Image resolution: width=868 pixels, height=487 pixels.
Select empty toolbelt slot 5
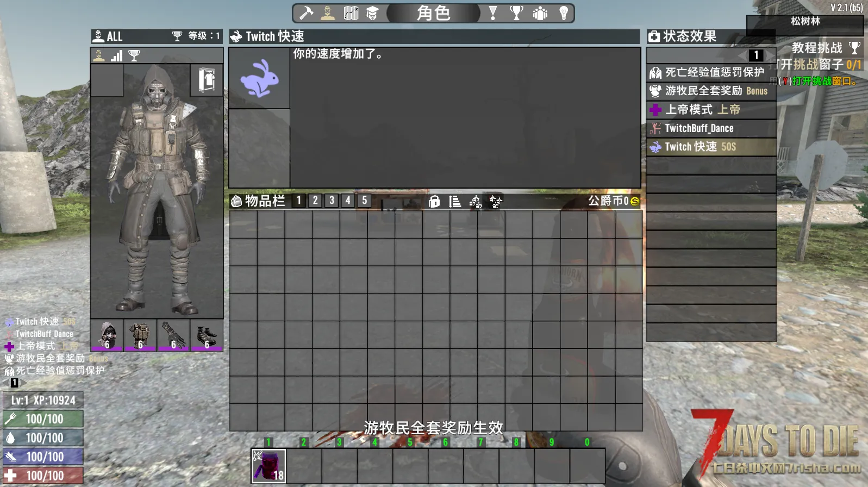pyautogui.click(x=410, y=466)
